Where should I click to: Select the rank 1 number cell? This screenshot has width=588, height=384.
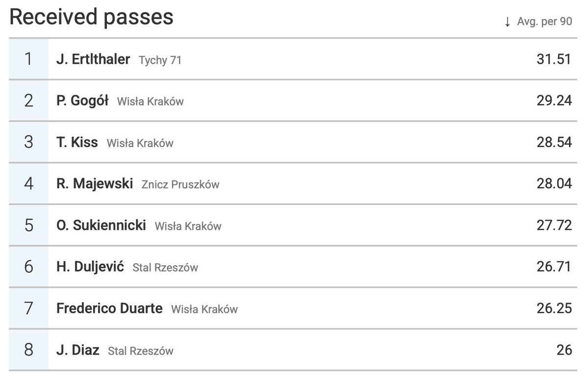click(28, 59)
